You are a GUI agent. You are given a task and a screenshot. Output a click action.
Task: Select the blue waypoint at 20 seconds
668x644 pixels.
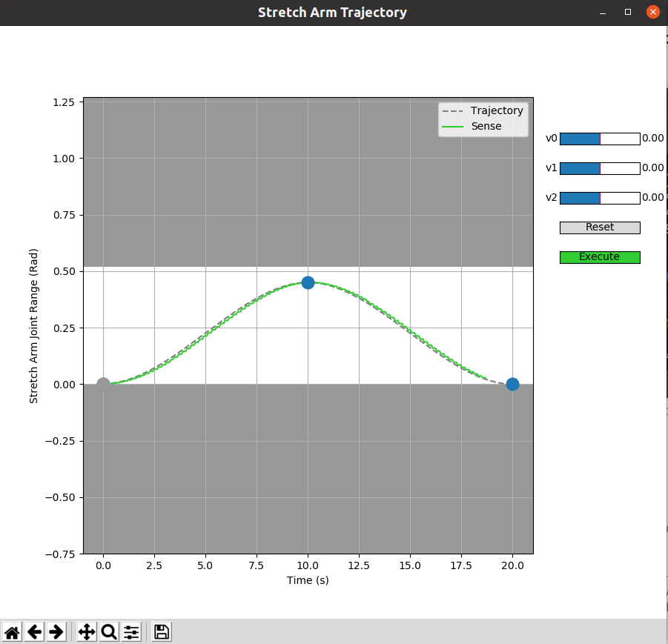pyautogui.click(x=512, y=384)
